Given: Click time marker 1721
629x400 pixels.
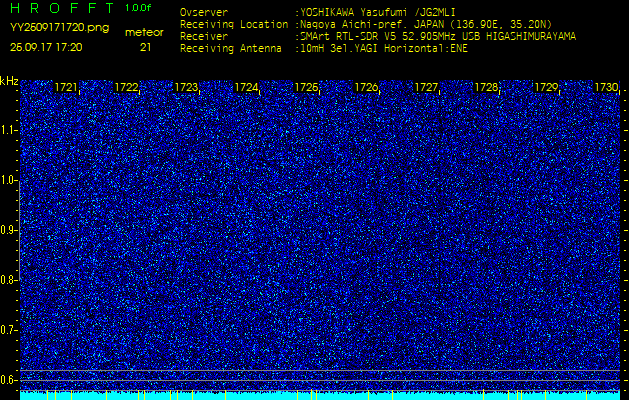Looking at the screenshot, I should point(66,87).
